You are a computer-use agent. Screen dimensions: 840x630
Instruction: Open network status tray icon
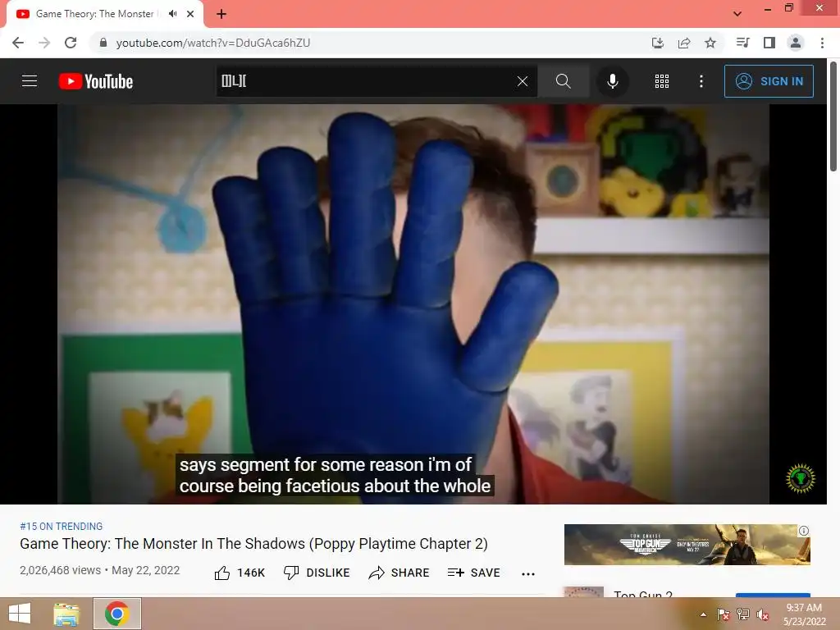click(x=743, y=614)
